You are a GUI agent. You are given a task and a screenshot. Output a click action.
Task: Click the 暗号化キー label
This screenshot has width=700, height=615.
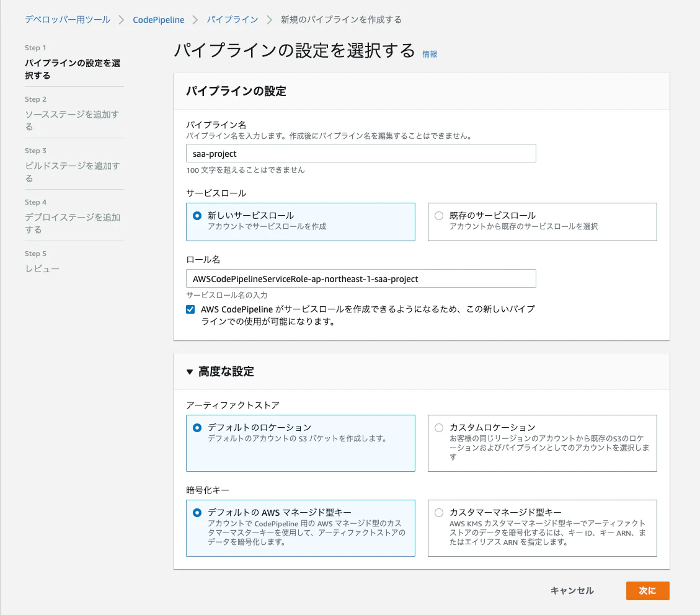208,490
